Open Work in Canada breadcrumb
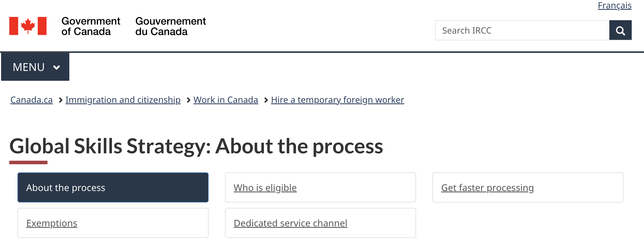This screenshot has height=248, width=644. coord(226,100)
